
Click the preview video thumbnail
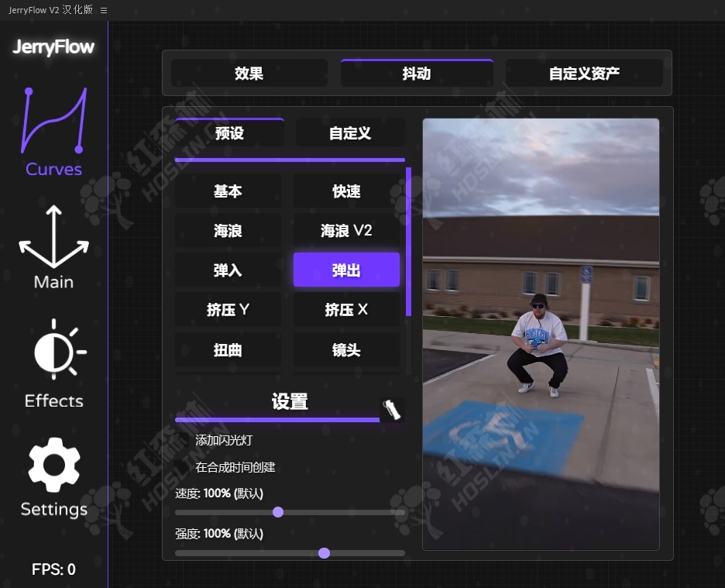click(541, 334)
